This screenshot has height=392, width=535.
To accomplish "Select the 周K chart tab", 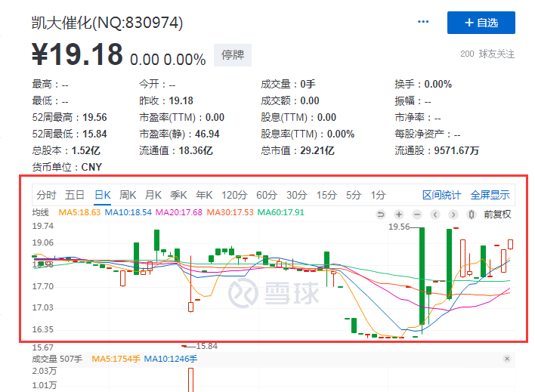I will (x=128, y=195).
